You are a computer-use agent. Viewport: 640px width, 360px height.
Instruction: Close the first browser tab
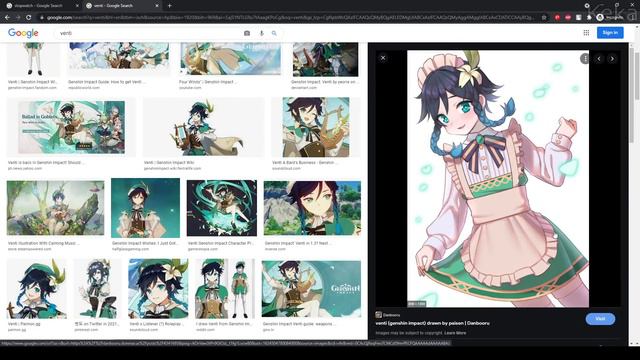click(78, 6)
